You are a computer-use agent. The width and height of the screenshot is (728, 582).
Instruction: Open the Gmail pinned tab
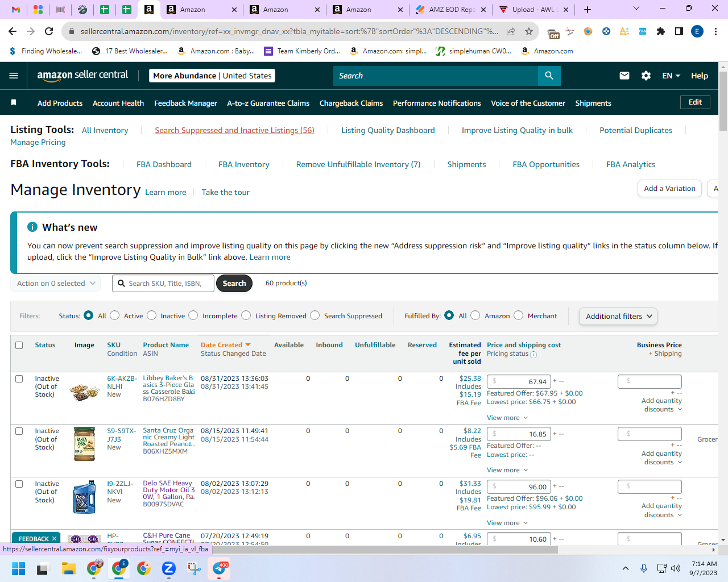coord(16,10)
